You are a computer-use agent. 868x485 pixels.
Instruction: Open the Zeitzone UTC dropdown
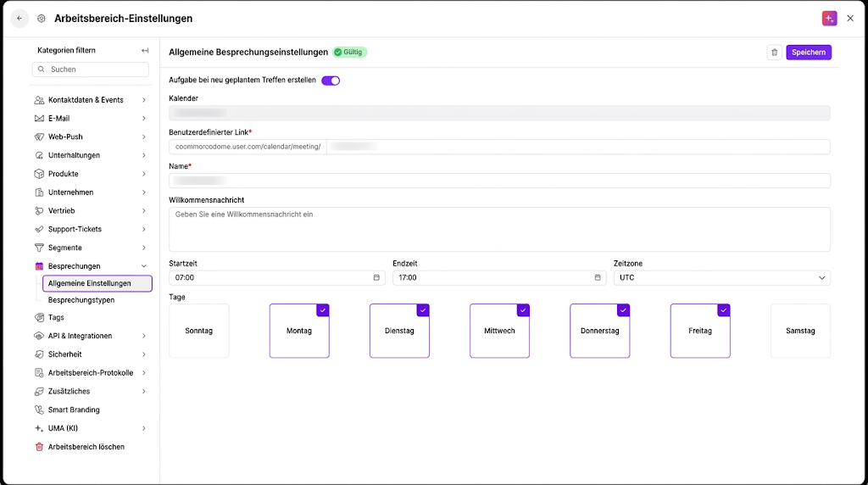pyautogui.click(x=722, y=277)
